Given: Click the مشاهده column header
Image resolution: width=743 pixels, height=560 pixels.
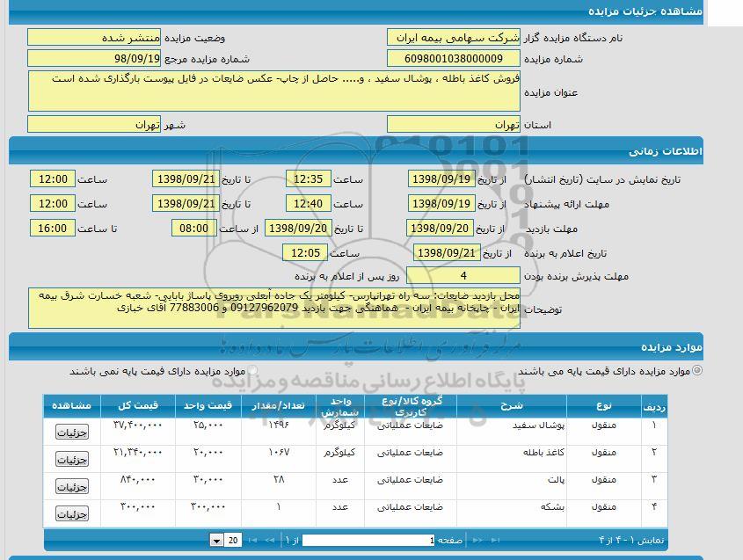Looking at the screenshot, I should tap(71, 406).
